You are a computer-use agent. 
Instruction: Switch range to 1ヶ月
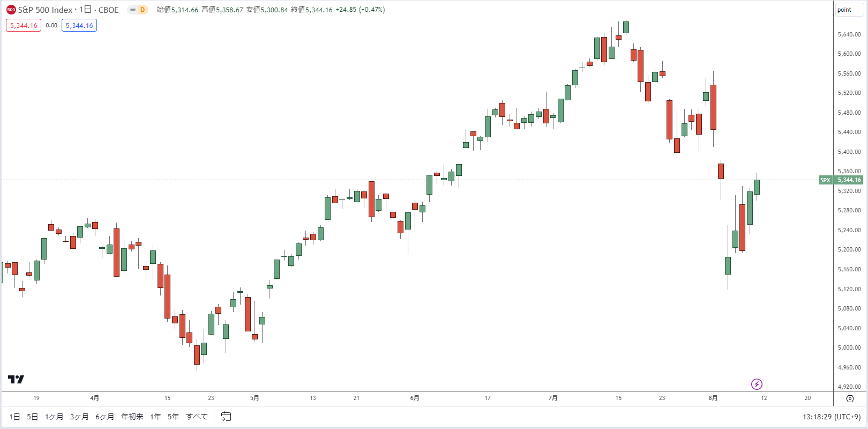[54, 417]
